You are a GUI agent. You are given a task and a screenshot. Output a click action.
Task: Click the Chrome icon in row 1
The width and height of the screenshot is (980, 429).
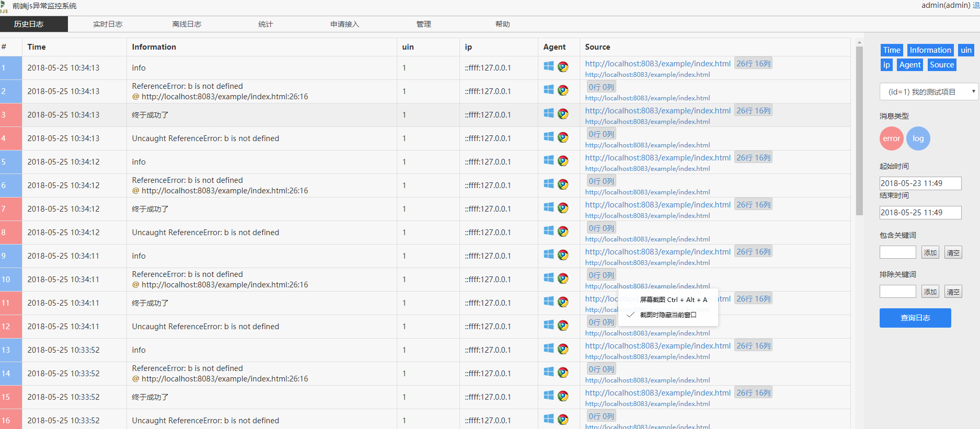click(563, 66)
